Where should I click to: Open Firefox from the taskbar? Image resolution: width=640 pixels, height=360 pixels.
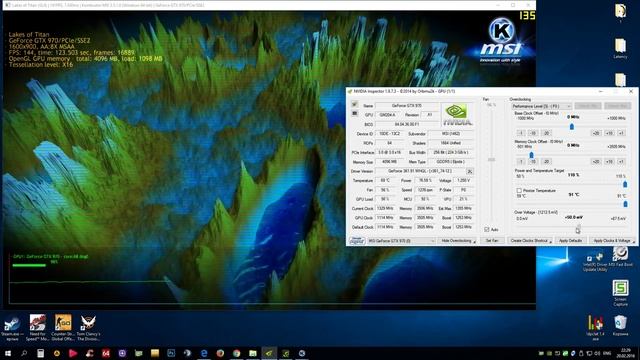220,353
